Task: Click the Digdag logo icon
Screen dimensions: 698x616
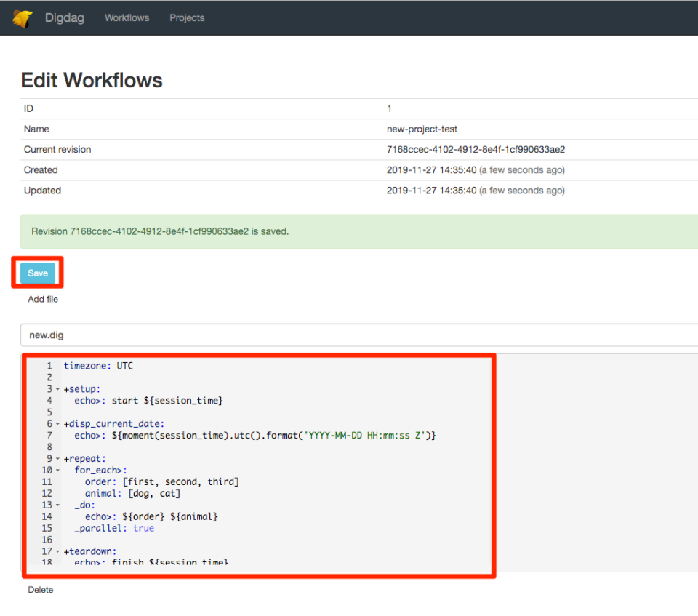Action: (23, 18)
